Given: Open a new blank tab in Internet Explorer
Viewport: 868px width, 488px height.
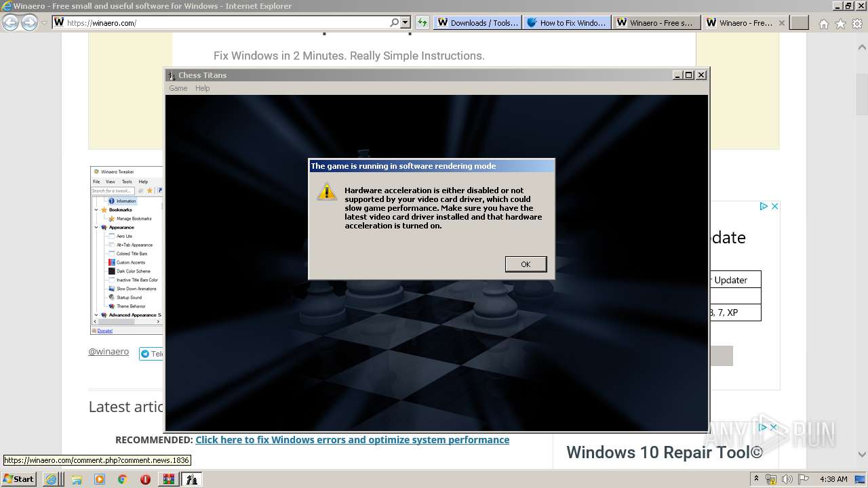Looking at the screenshot, I should point(800,22).
